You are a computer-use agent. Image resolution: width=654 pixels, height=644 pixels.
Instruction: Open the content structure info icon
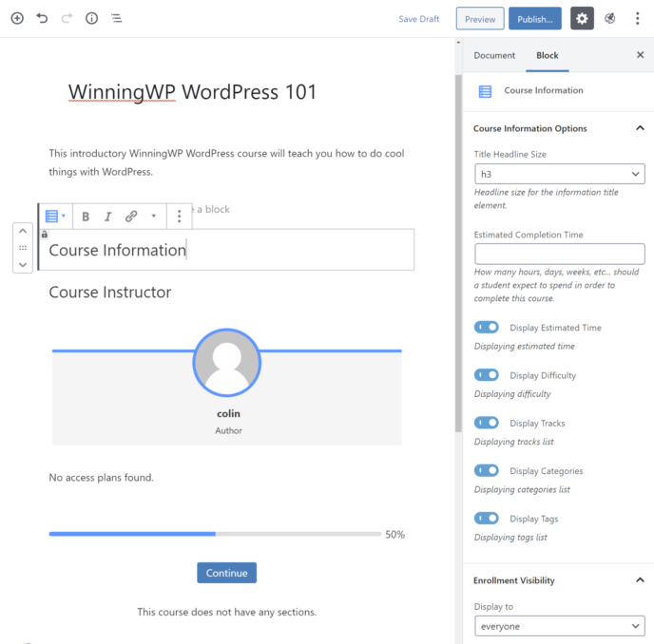pyautogui.click(x=92, y=18)
